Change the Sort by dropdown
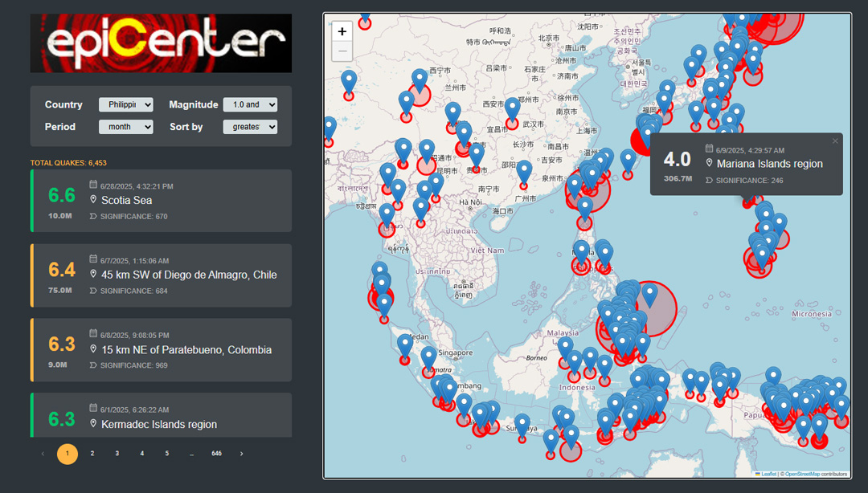The width and height of the screenshot is (868, 493). pyautogui.click(x=250, y=127)
